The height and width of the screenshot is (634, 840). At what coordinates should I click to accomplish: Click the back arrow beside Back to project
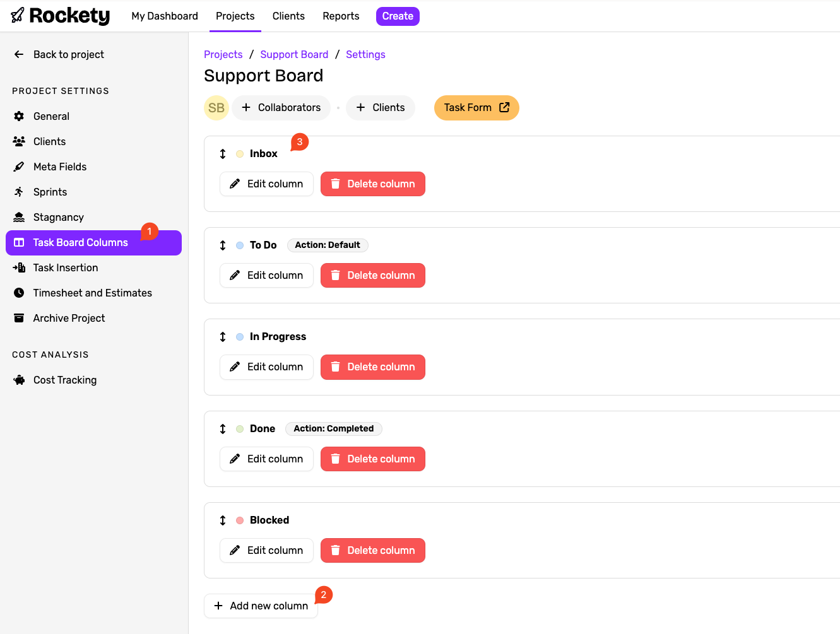[19, 54]
